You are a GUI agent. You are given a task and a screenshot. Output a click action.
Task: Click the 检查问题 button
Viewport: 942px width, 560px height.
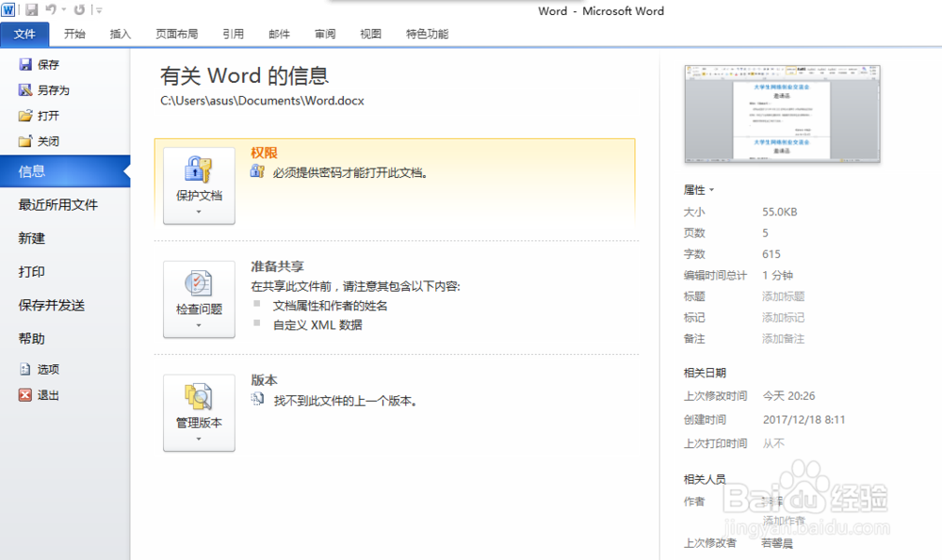coord(199,299)
